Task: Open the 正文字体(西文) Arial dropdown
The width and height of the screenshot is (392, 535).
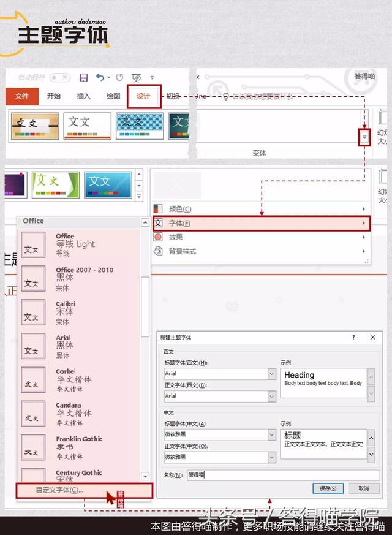Action: point(272,396)
